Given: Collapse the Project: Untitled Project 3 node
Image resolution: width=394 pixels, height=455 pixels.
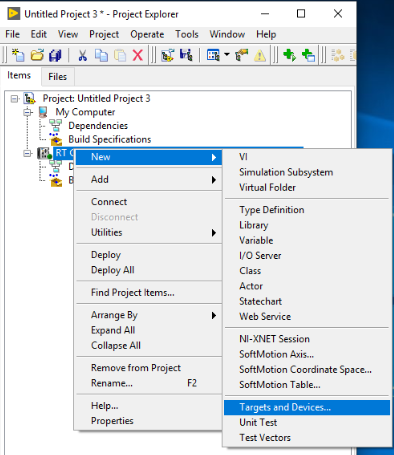Looking at the screenshot, I should click(14, 99).
